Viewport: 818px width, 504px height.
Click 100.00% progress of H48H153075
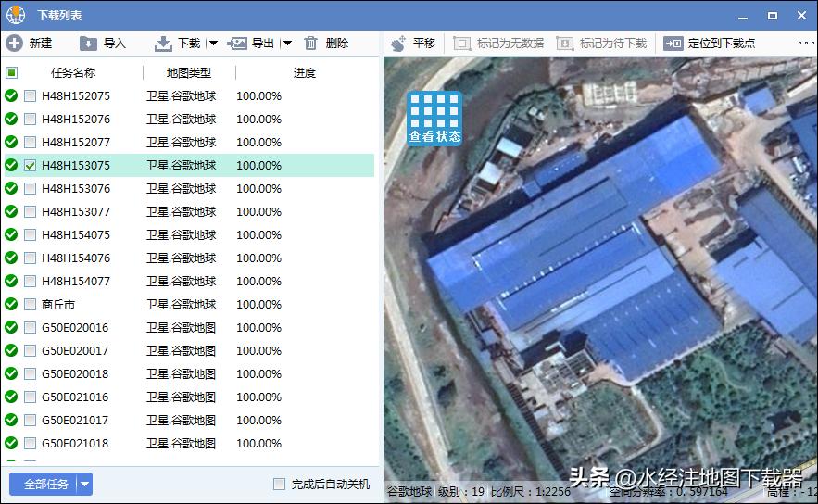[258, 166]
